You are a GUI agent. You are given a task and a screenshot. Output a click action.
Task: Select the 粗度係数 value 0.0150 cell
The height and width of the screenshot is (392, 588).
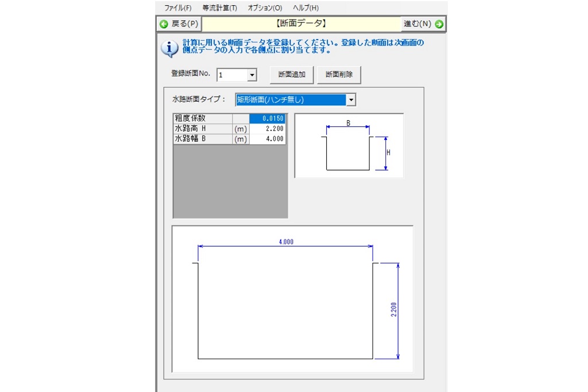(268, 118)
